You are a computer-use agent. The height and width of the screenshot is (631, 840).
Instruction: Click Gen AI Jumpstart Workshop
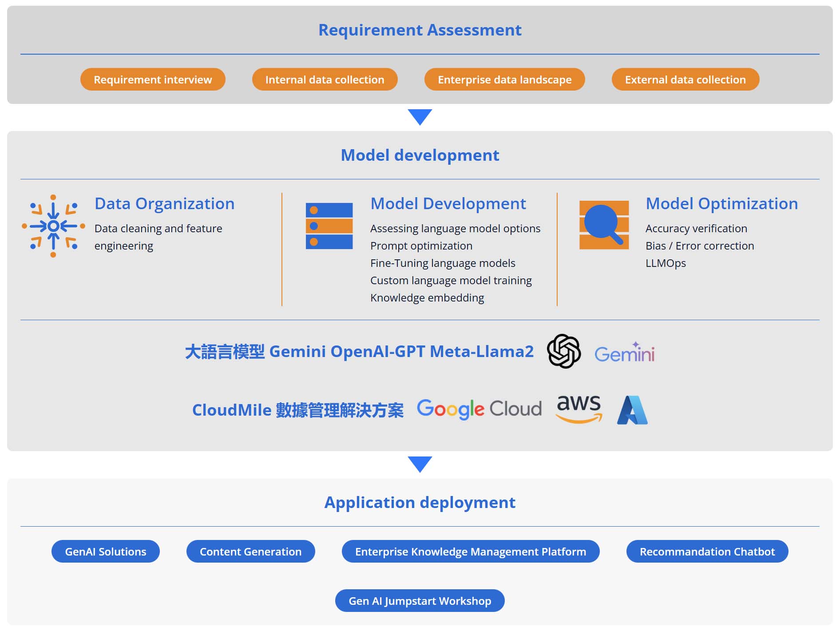coord(420,600)
